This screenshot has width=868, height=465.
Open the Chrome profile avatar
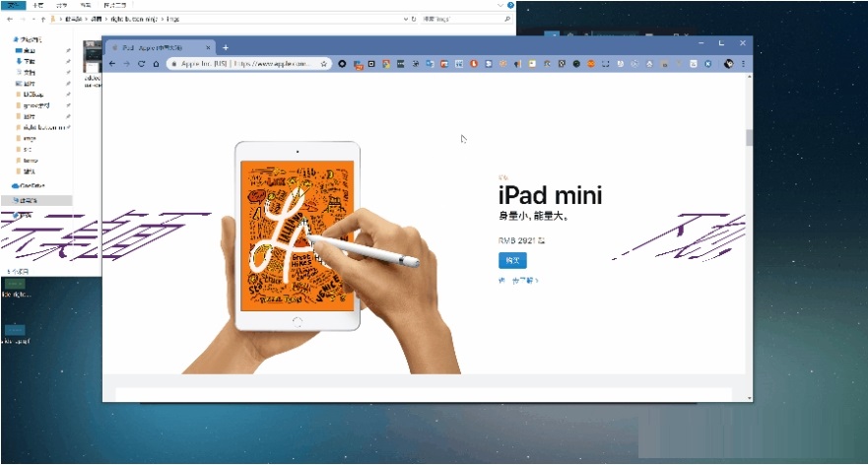(x=728, y=64)
